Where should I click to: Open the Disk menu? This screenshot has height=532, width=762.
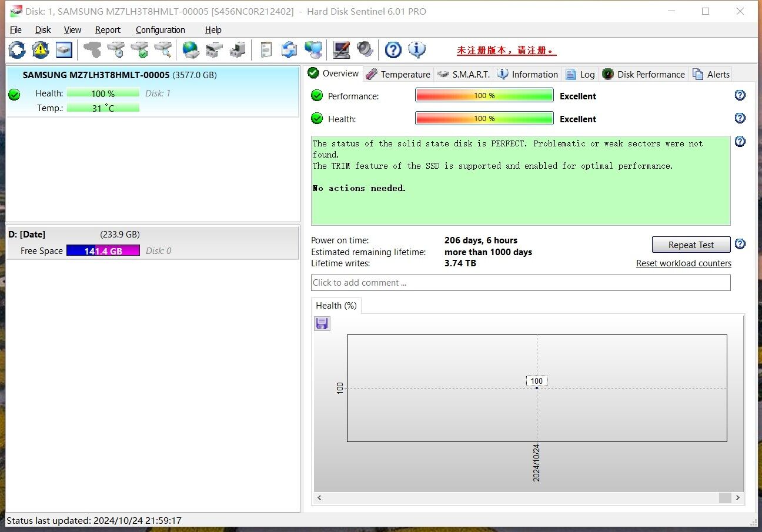(43, 30)
